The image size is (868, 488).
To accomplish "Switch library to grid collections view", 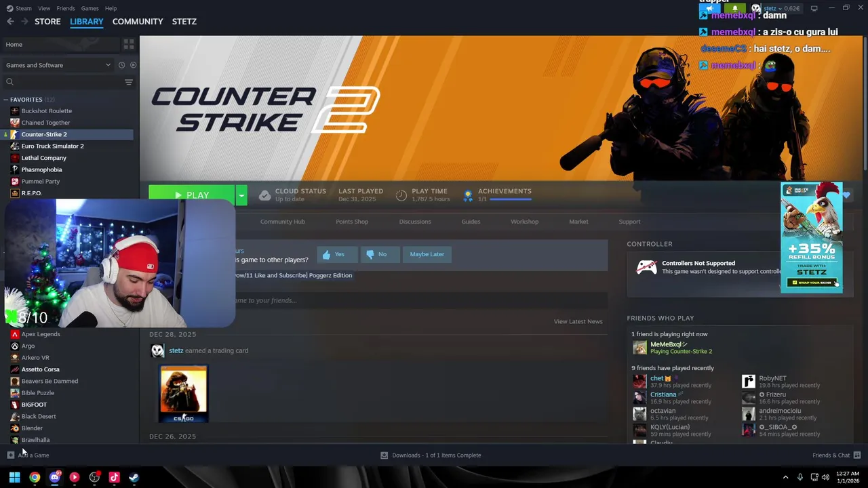I will 128,44.
